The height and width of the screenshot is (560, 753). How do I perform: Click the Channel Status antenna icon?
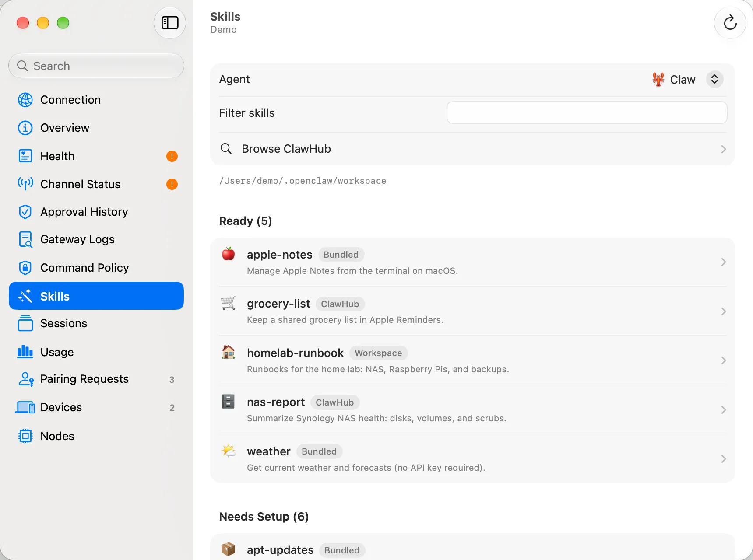pos(25,184)
